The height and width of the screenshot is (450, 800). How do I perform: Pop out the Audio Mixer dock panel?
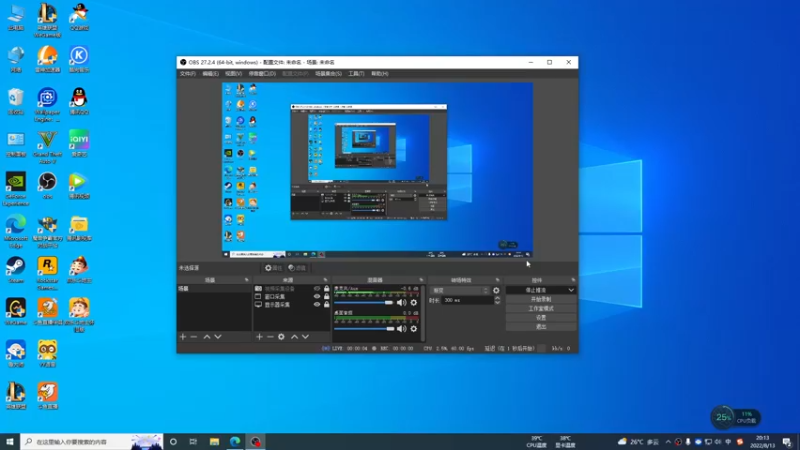(x=421, y=280)
